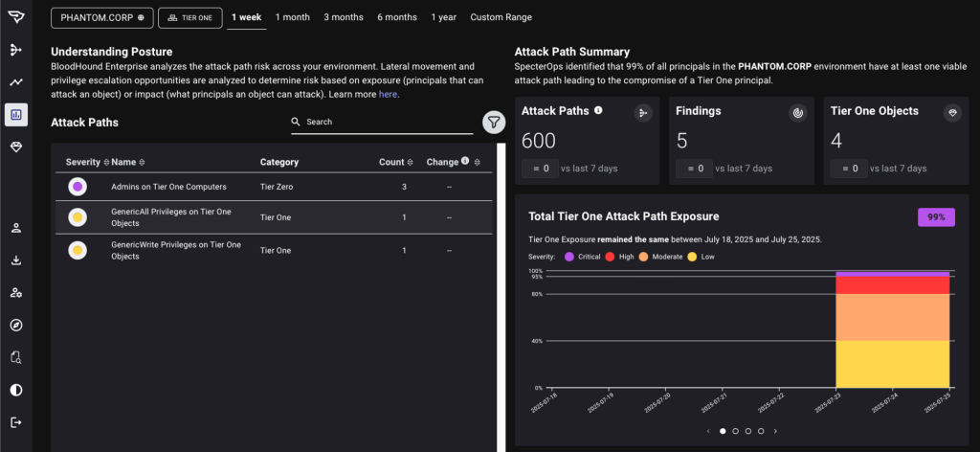Click the download collectors sidebar icon
Image resolution: width=980 pixels, height=452 pixels.
(x=16, y=260)
